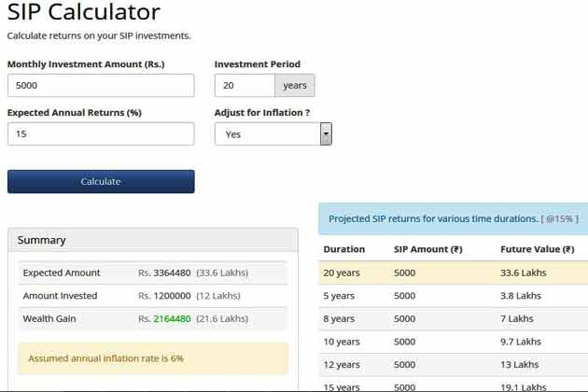The width and height of the screenshot is (588, 392).
Task: Click the green value 2164480
Action: (x=172, y=319)
